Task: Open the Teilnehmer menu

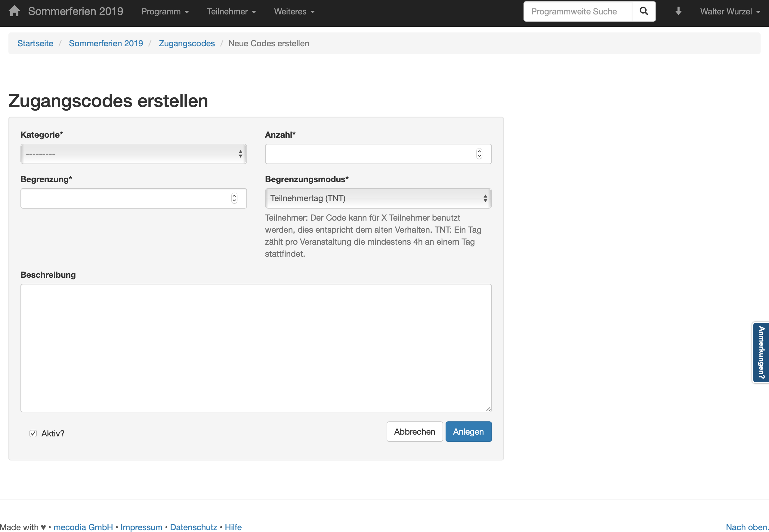Action: (x=231, y=12)
